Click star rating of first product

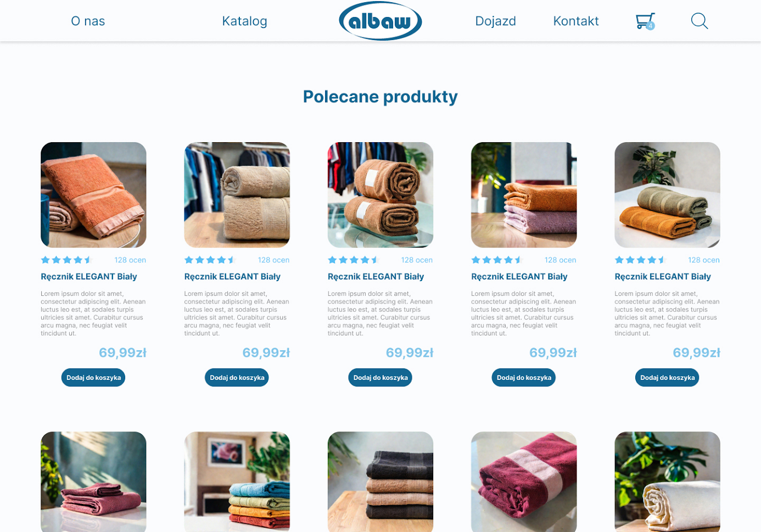66,260
